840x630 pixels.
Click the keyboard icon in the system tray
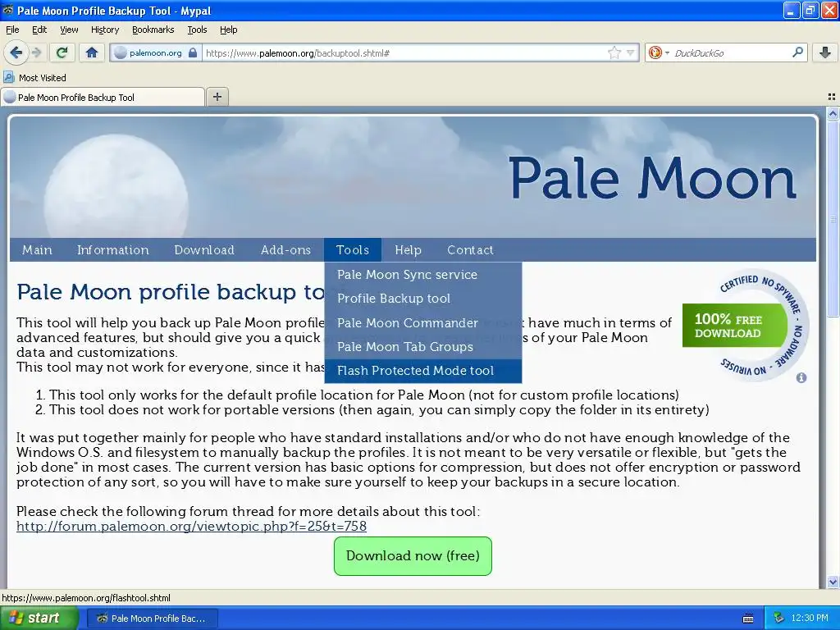pyautogui.click(x=748, y=619)
